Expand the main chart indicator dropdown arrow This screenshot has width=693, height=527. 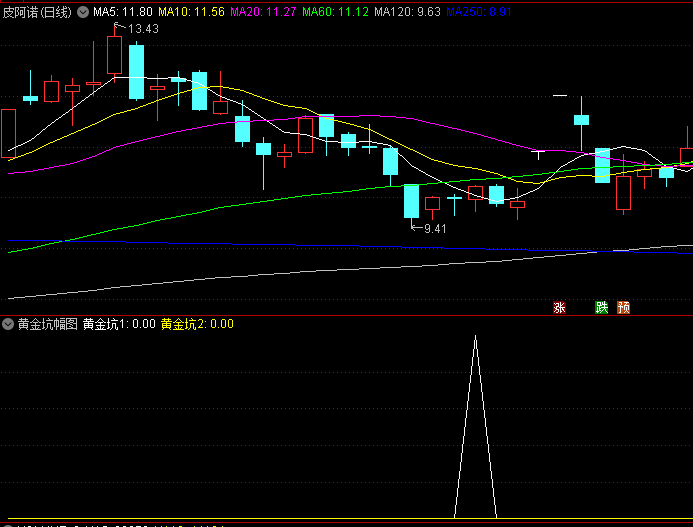click(83, 13)
